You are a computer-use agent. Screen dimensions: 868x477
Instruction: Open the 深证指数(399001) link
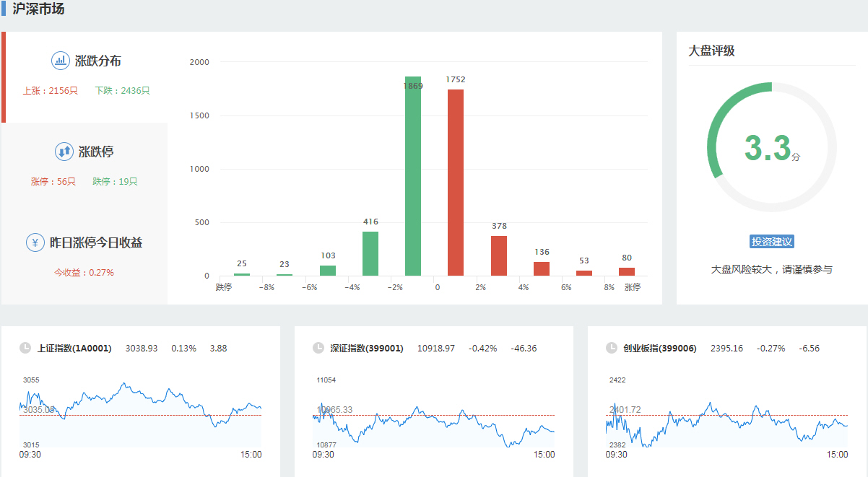(x=367, y=349)
